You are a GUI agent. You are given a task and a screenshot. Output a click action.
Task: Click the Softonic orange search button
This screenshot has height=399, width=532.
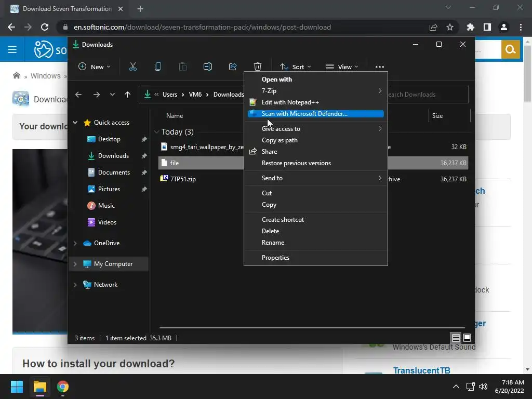[510, 49]
